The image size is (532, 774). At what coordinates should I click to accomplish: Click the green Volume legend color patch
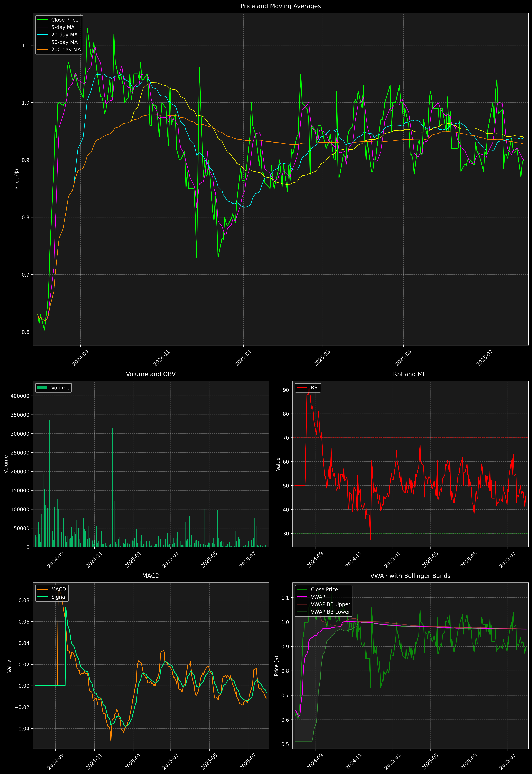[42, 388]
